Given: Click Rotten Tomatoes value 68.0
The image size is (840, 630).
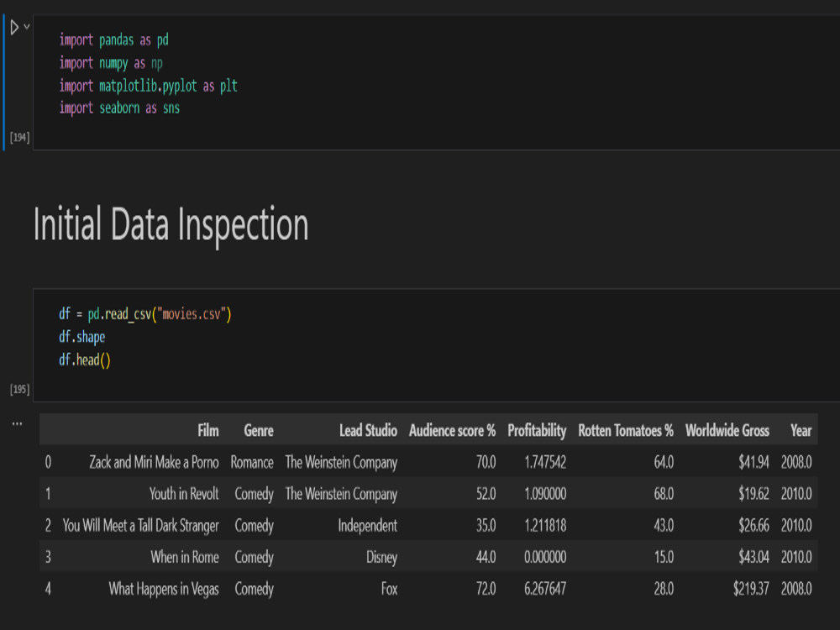Looking at the screenshot, I should tap(664, 493).
